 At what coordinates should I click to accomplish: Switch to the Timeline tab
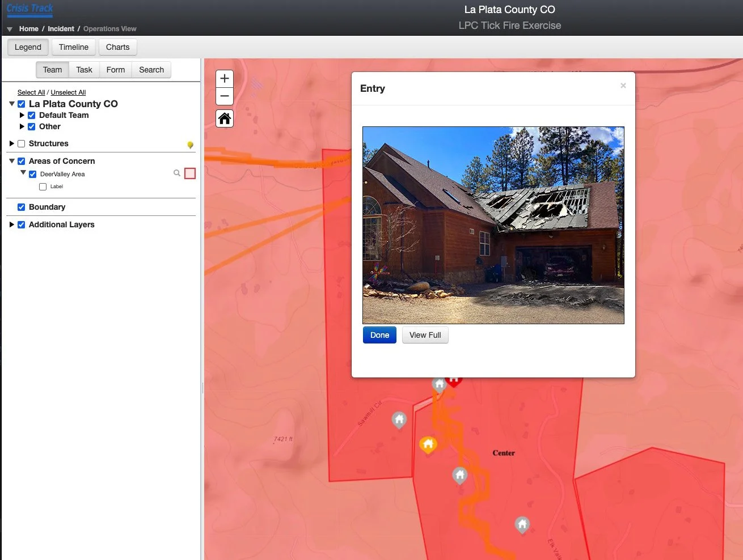point(74,47)
